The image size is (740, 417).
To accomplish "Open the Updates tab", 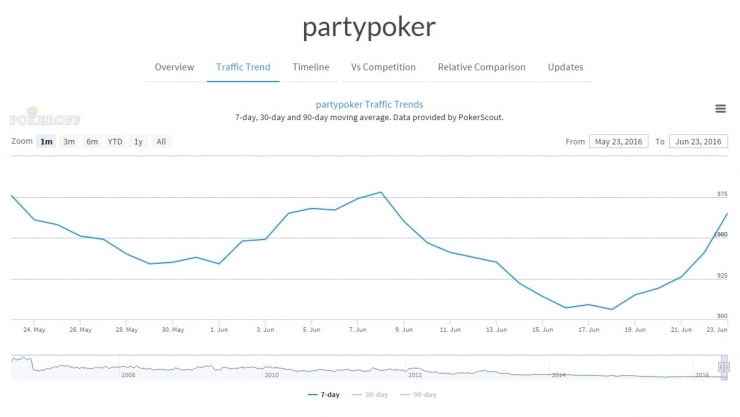I will click(x=565, y=67).
